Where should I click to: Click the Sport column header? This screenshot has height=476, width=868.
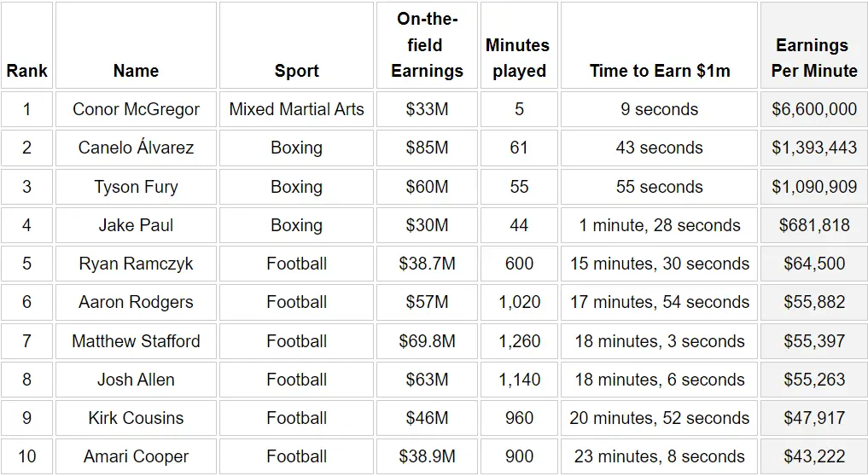(296, 71)
